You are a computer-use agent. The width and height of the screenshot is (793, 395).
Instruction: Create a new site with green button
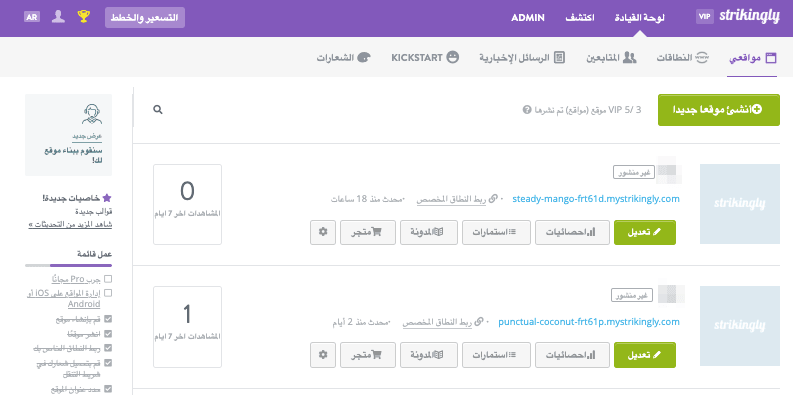(719, 110)
